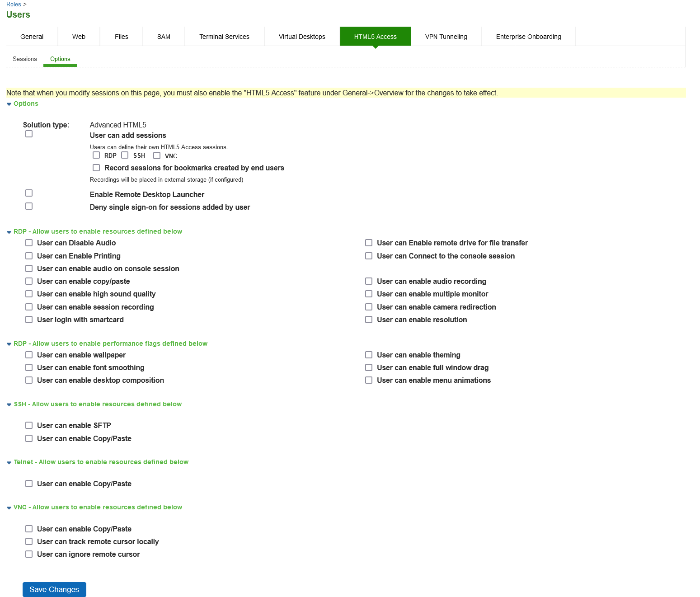This screenshot has height=597, width=700.
Task: Enable the 'User can add sessions' checkbox
Action: [x=29, y=134]
